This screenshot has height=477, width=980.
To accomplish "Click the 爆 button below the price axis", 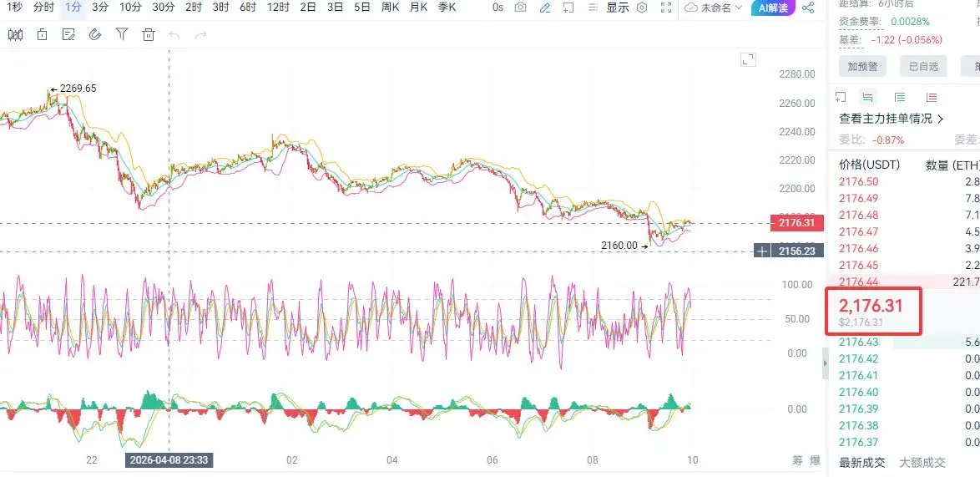I will [x=815, y=461].
